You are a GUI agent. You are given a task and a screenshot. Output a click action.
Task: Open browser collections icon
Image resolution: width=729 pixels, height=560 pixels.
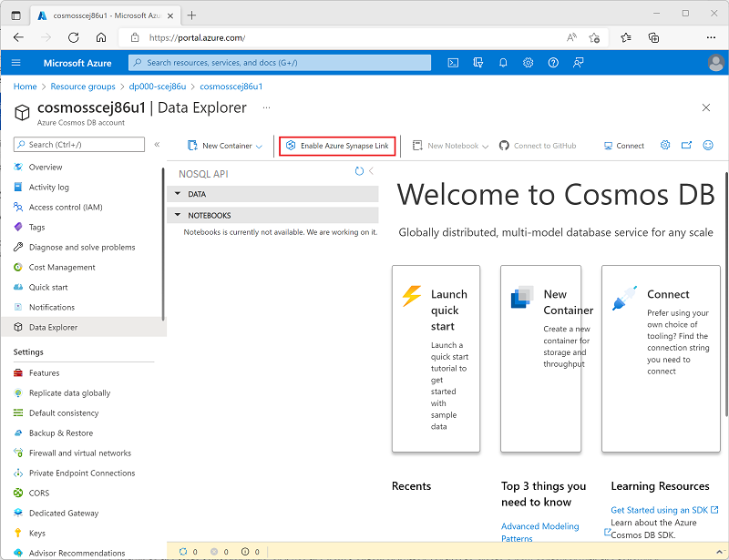click(653, 37)
